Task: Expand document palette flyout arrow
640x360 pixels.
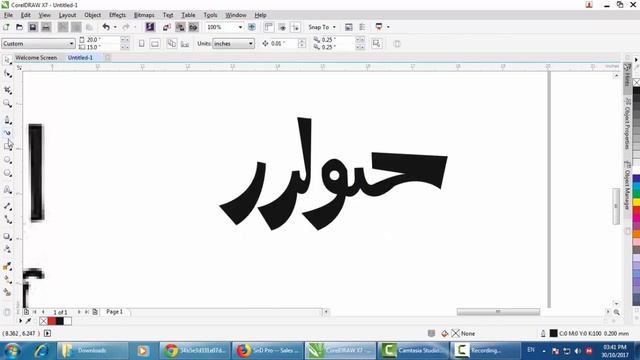Action: tap(20, 321)
